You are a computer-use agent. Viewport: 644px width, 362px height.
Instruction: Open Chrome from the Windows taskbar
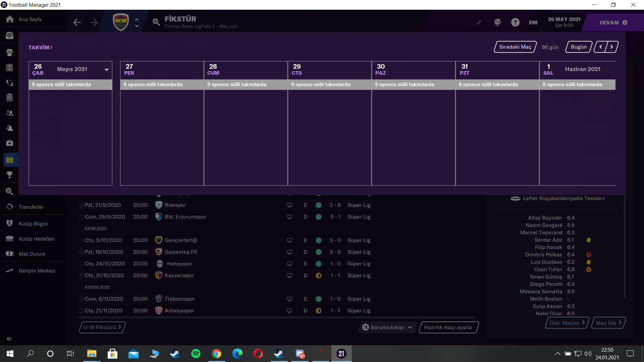217,354
